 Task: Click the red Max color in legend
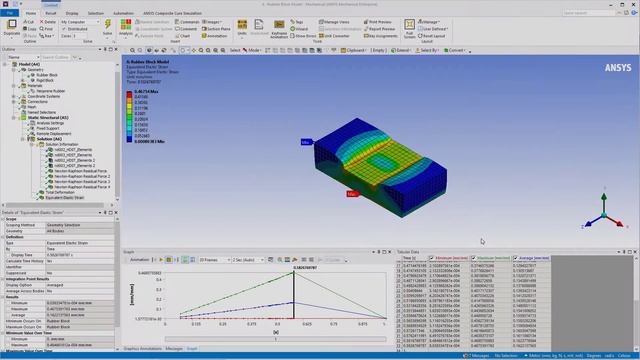point(129,94)
